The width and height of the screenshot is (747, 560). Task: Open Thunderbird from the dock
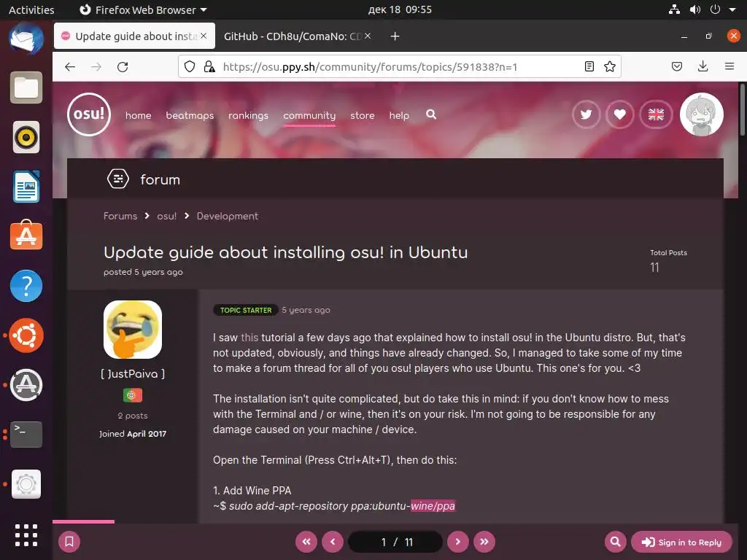click(26, 38)
